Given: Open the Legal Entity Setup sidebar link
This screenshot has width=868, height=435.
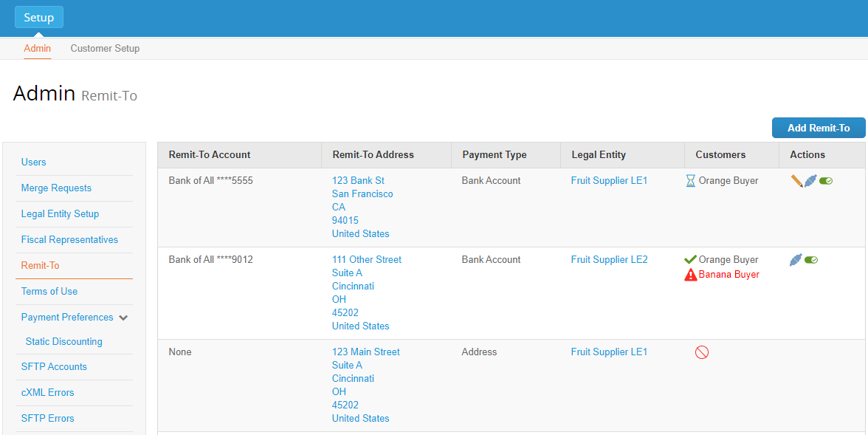Looking at the screenshot, I should coord(60,214).
